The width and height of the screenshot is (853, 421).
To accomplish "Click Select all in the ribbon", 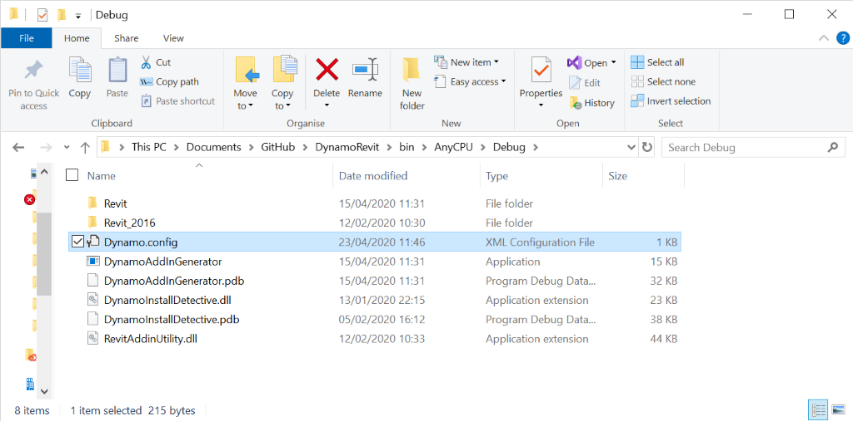I will tap(657, 63).
